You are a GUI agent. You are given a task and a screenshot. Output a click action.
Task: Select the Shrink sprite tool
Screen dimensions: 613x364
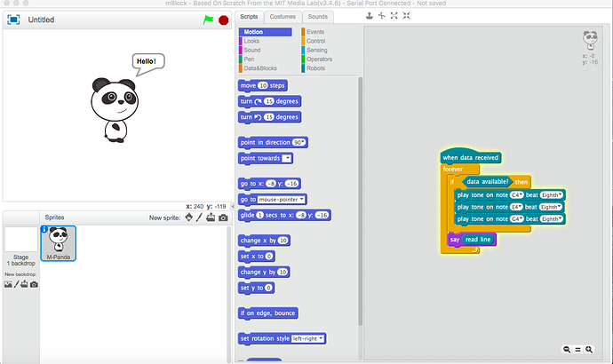pos(407,16)
